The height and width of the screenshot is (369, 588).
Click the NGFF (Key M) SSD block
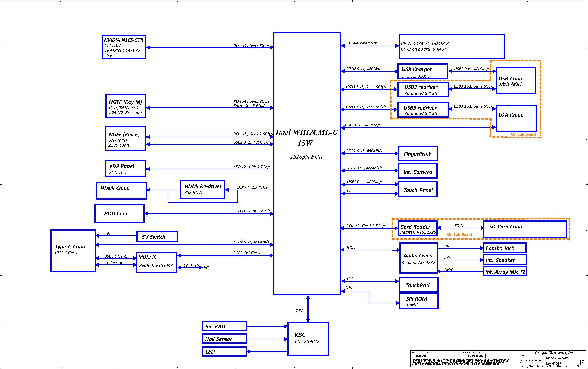click(x=126, y=106)
